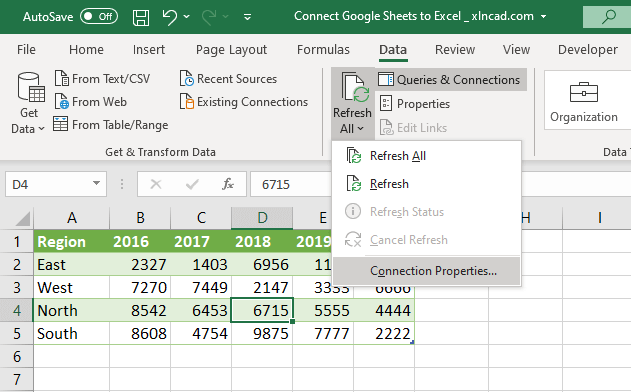
Task: Open the Undo history dropdown arrow
Action: click(x=186, y=17)
